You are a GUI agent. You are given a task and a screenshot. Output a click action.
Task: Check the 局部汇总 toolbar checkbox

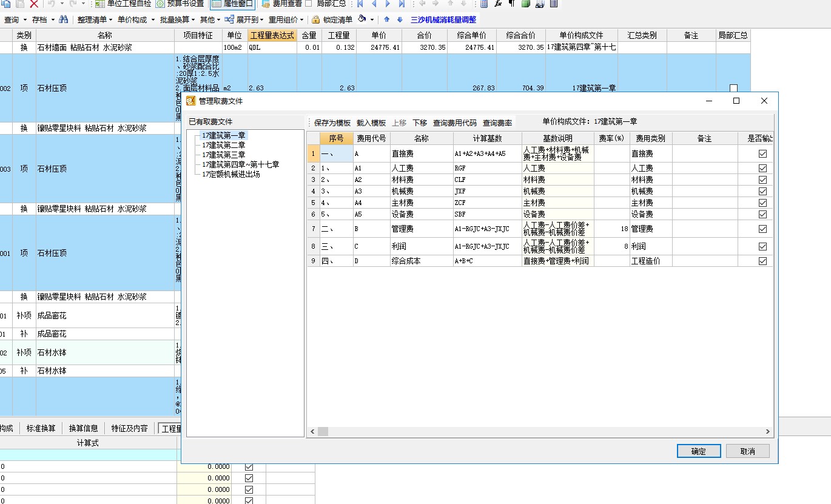tap(309, 4)
